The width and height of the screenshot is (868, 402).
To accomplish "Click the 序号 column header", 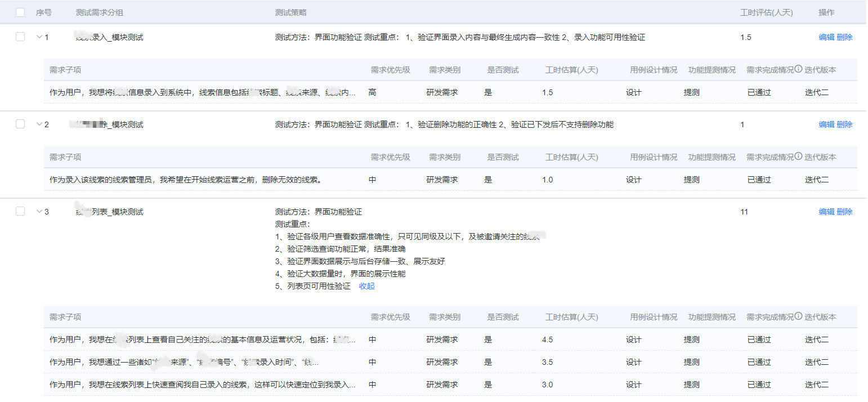I will tap(44, 12).
